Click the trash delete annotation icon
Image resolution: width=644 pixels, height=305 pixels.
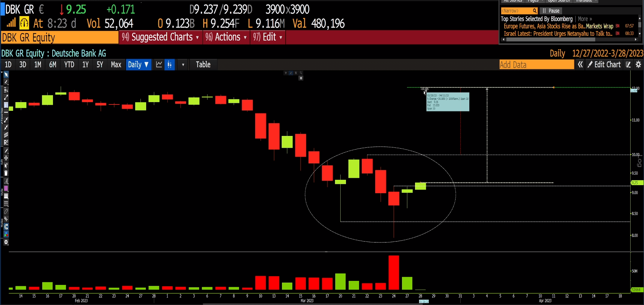pyautogui.click(x=6, y=173)
